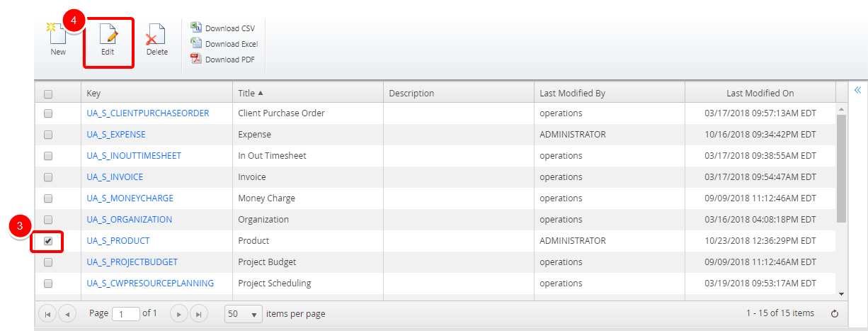
Task: Open the UA_S_EXPENSE key link
Action: 116,135
